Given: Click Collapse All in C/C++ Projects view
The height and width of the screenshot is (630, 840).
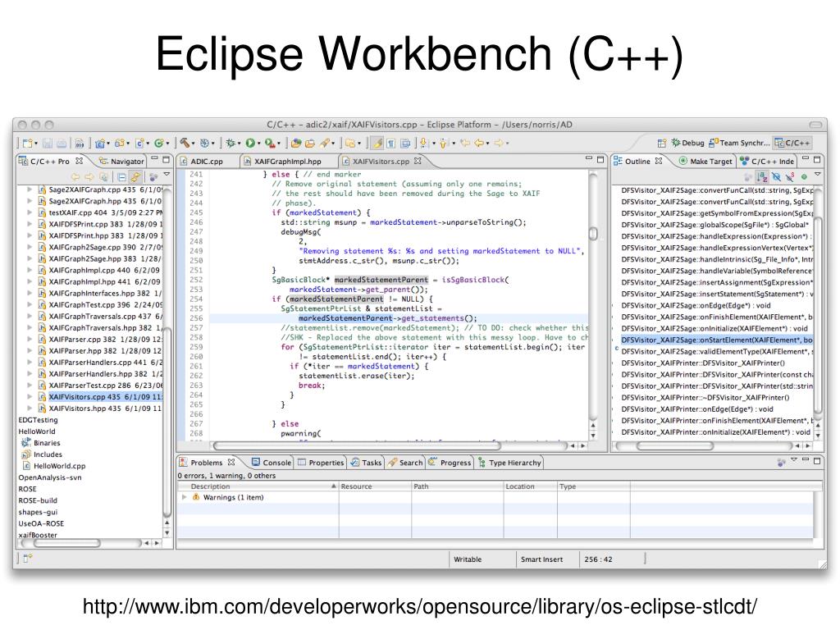Looking at the screenshot, I should (122, 177).
